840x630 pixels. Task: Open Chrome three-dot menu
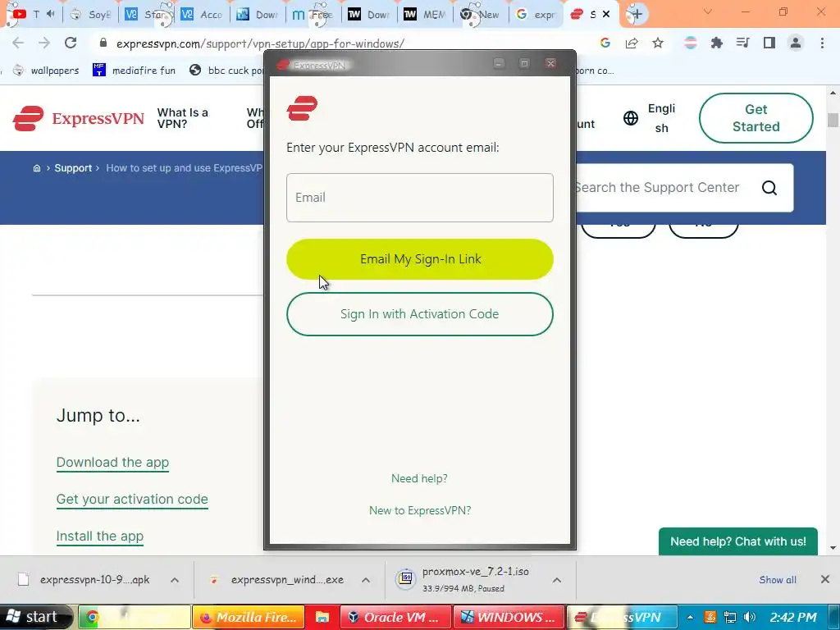click(822, 43)
